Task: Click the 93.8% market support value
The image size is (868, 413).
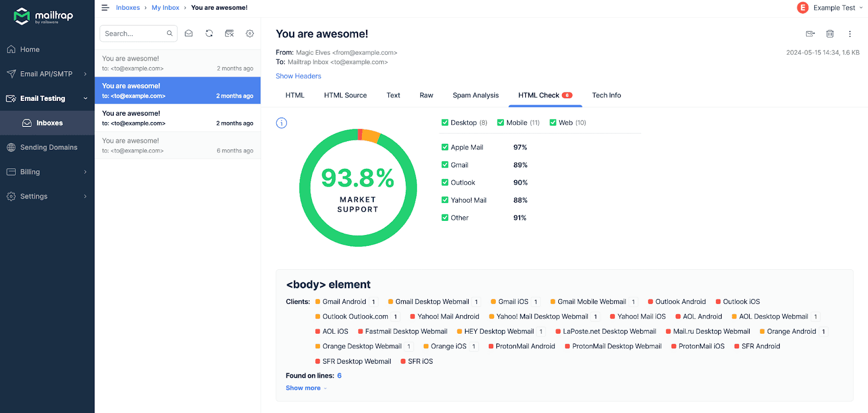Action: 358,178
